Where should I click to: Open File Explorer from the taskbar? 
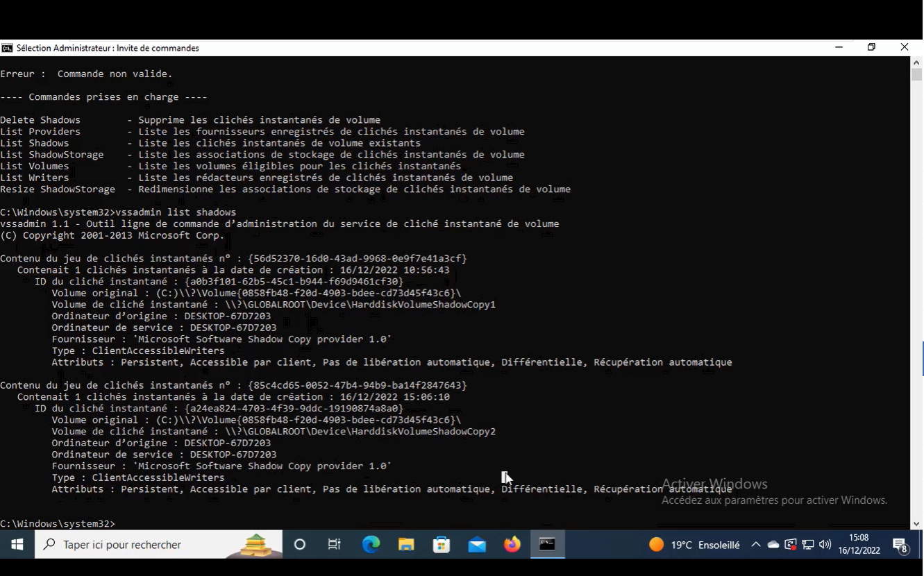tap(406, 545)
